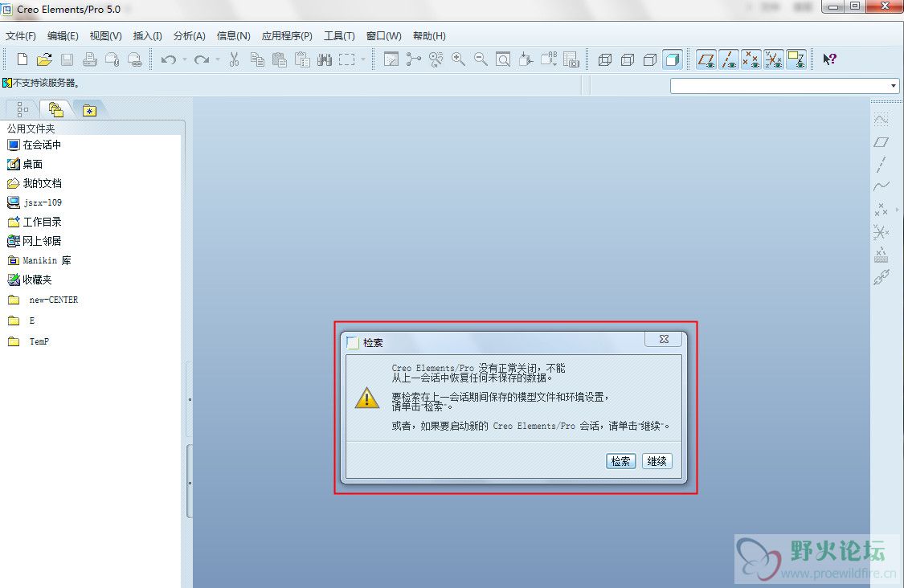
Task: Select the jszx-109 computer entry
Action: pyautogui.click(x=34, y=202)
